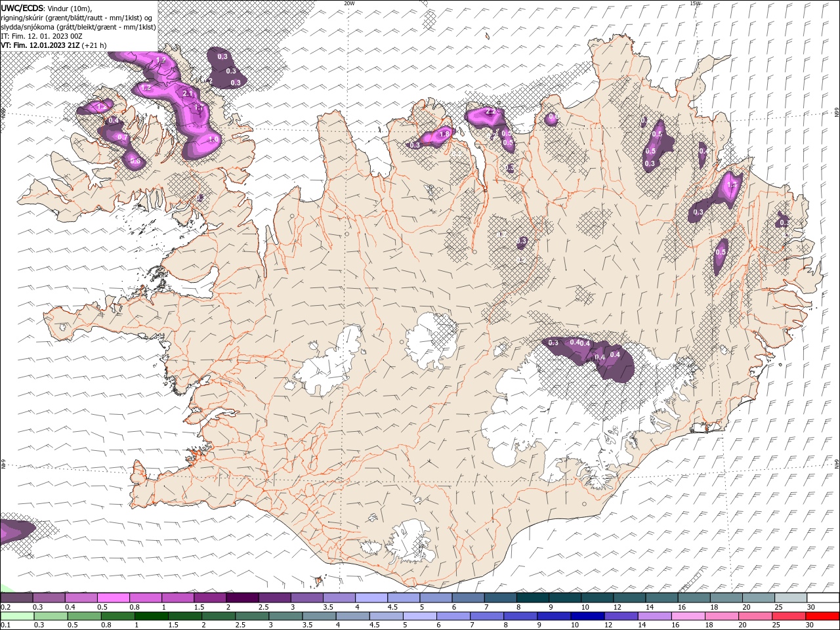840x630 pixels.
Task: Select the pale gray 25 swatch in the top legend row
Action: point(790,598)
